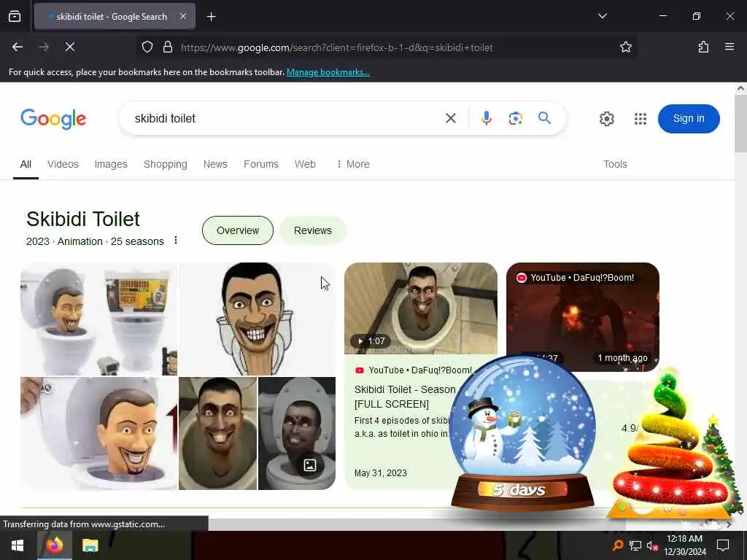Go back with the back arrow
The image size is (747, 560).
pos(18,47)
